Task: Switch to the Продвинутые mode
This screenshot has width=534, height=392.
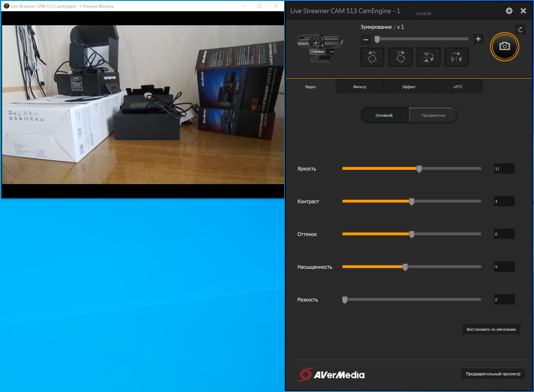Action: pos(433,115)
